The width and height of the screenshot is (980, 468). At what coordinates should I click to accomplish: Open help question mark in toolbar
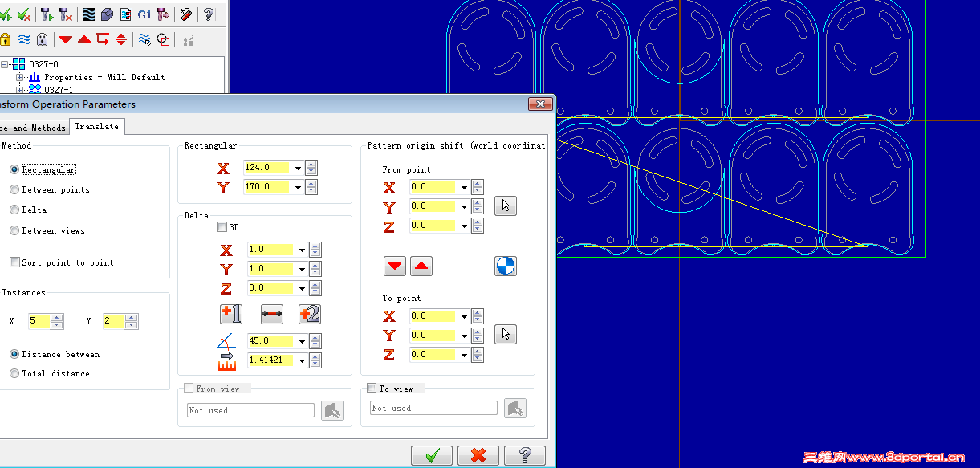tap(209, 14)
